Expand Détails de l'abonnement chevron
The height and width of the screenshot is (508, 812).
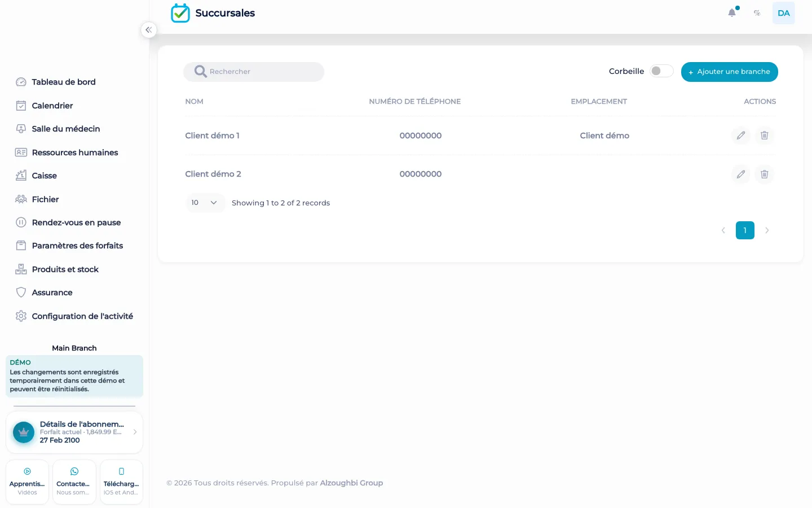[135, 432]
